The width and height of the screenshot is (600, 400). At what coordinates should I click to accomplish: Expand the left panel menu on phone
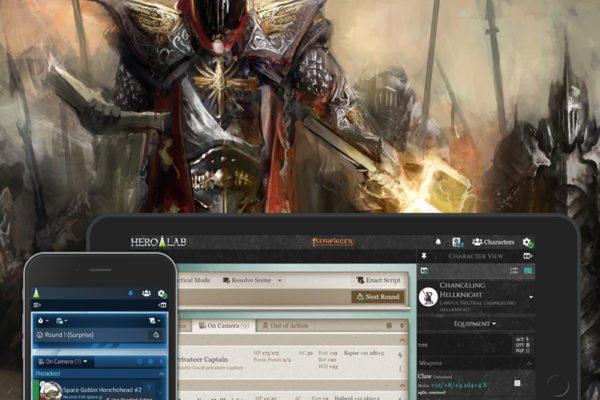coord(37,305)
